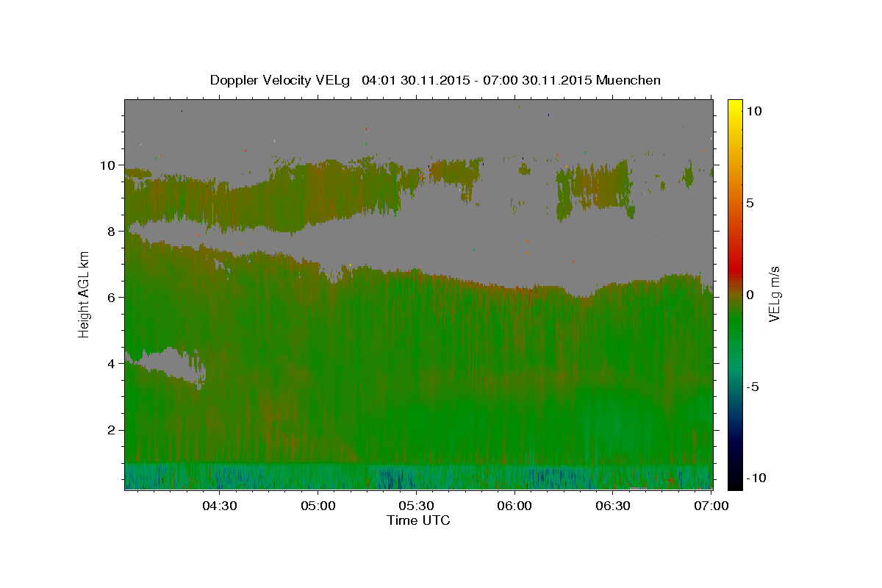Screen dimensions: 882x588
Task: Click the 05:00 time tick label
Action: 318,506
